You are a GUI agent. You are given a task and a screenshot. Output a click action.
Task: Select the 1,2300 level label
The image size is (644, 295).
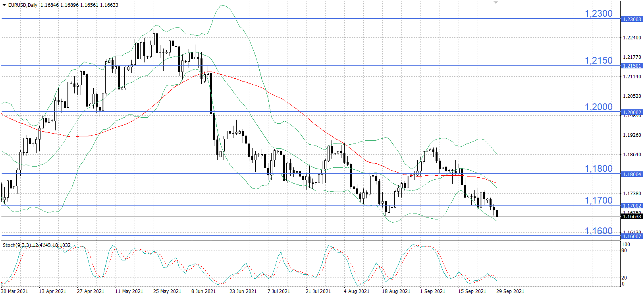tap(598, 14)
